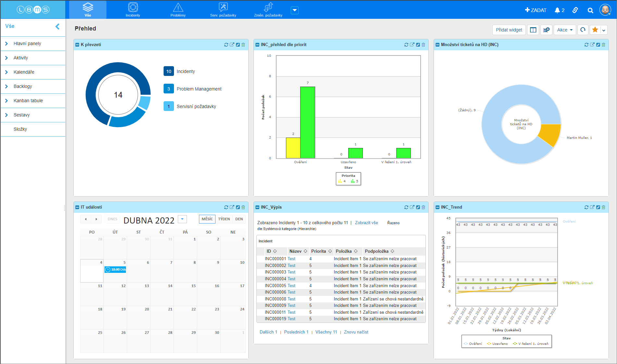Edit the IT události widget
The height and width of the screenshot is (364, 617).
tap(238, 207)
